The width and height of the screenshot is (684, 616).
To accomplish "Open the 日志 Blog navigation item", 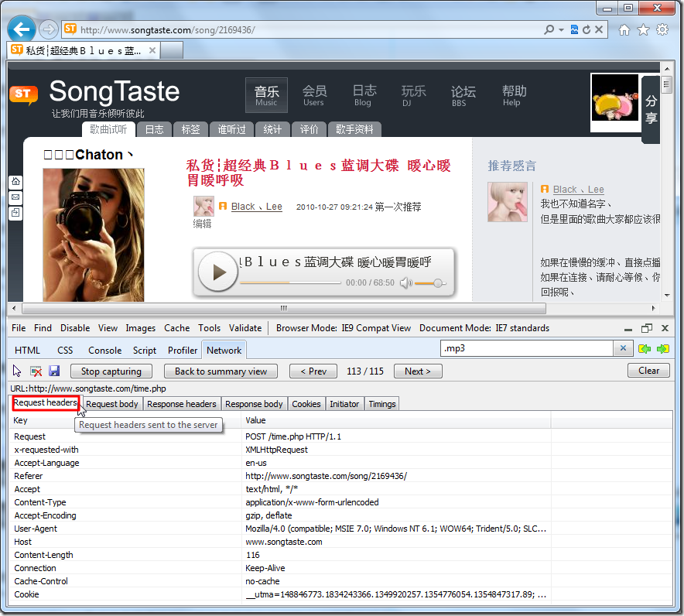I will tap(364, 95).
